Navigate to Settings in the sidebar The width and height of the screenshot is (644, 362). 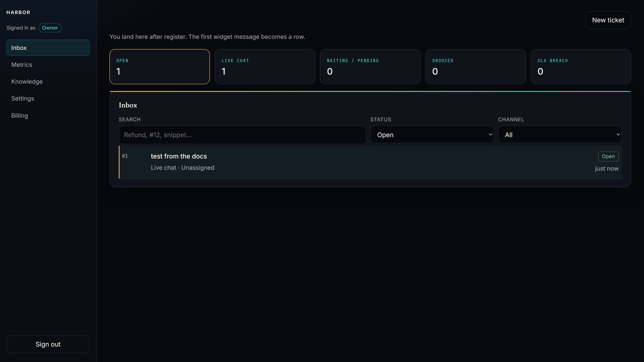point(48,98)
